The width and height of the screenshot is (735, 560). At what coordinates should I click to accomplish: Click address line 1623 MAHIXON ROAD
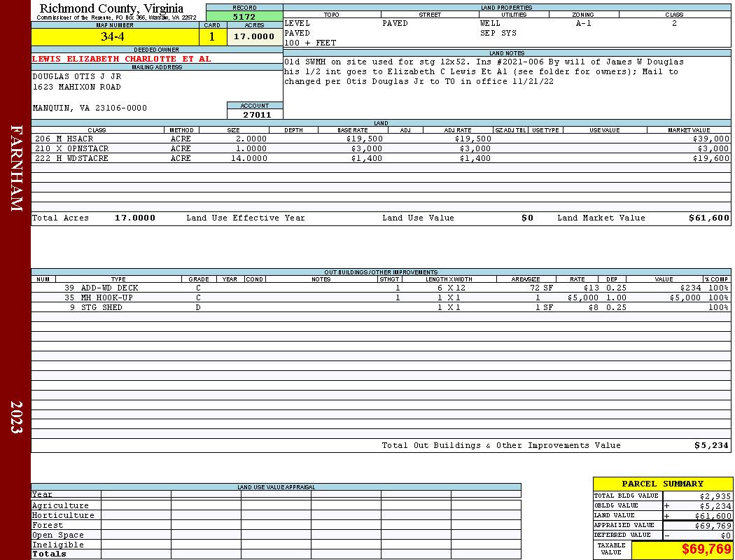77,87
